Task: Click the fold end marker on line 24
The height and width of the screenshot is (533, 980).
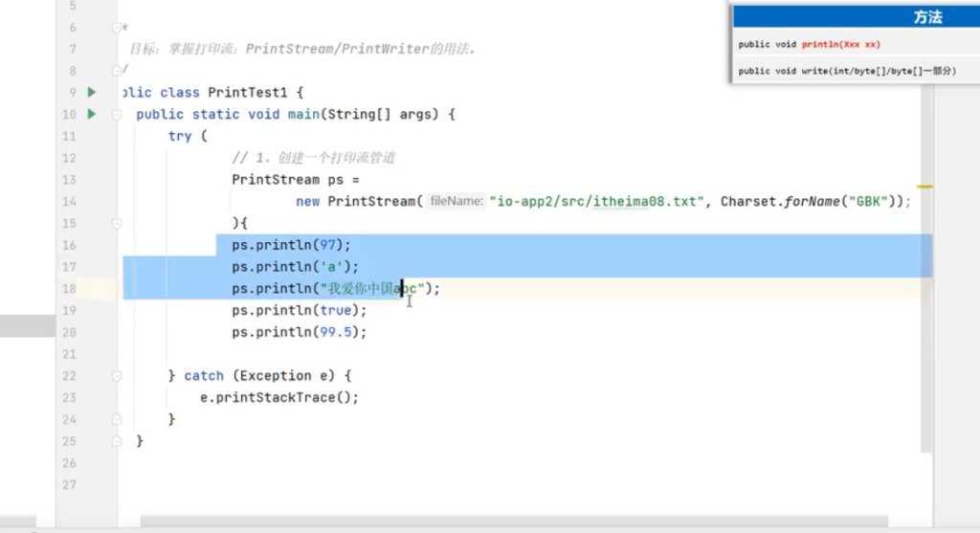Action: (117, 419)
